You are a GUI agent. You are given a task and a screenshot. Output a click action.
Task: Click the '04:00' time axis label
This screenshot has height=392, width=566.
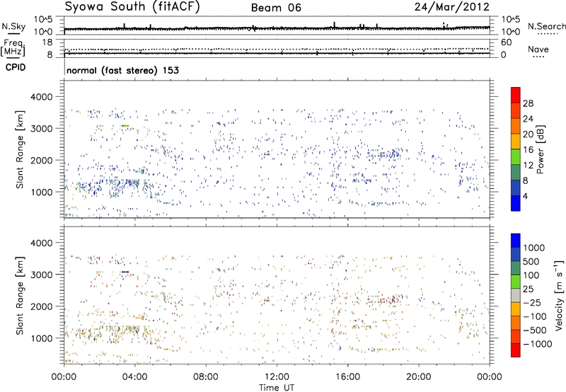[x=134, y=377]
